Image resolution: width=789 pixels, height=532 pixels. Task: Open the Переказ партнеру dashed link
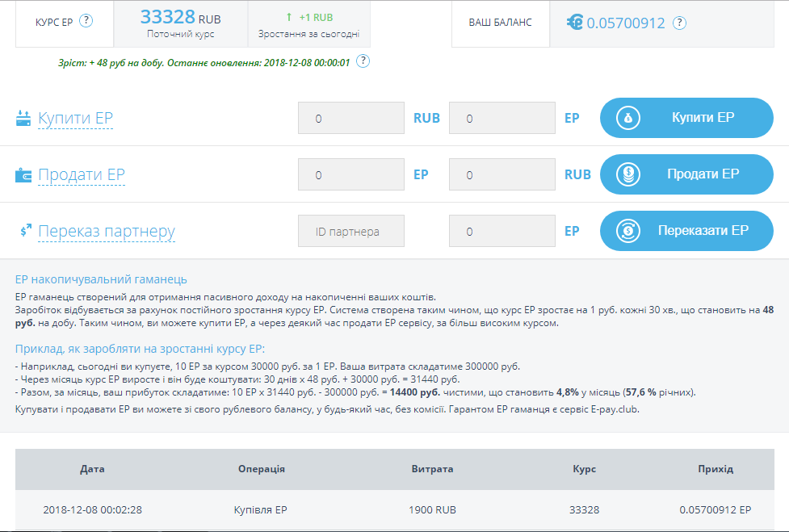coord(106,232)
